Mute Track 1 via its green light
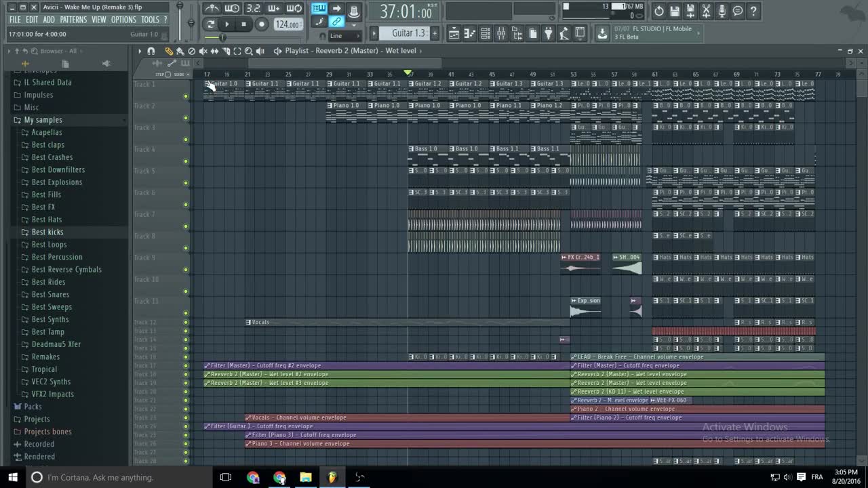Image resolution: width=868 pixels, height=488 pixels. tap(186, 96)
